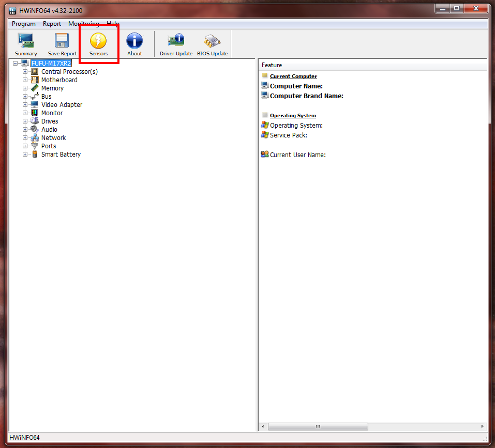Click the Windows flag icon beside Operating System:
495x448 pixels.
264,125
